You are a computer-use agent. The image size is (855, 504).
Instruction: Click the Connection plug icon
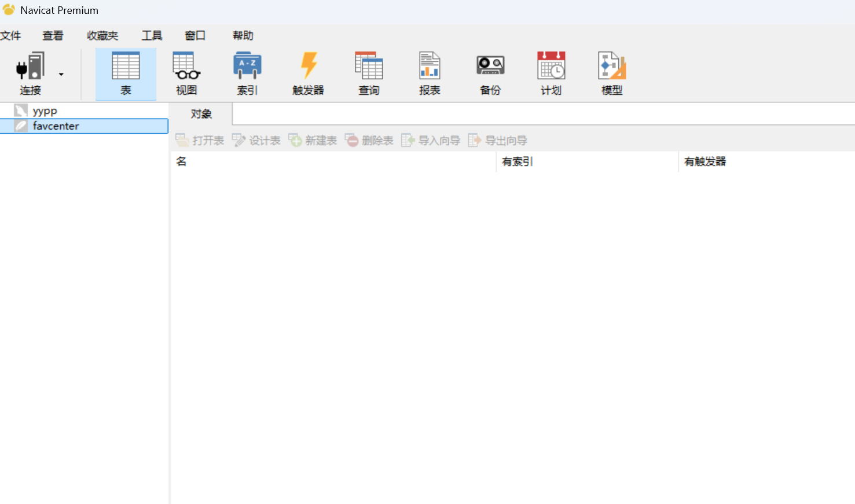[30, 67]
